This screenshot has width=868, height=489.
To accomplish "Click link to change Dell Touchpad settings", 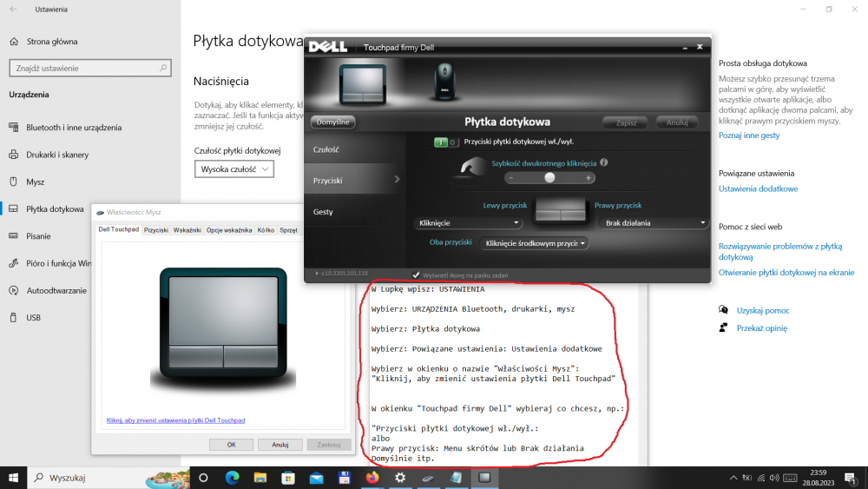I will [x=175, y=420].
